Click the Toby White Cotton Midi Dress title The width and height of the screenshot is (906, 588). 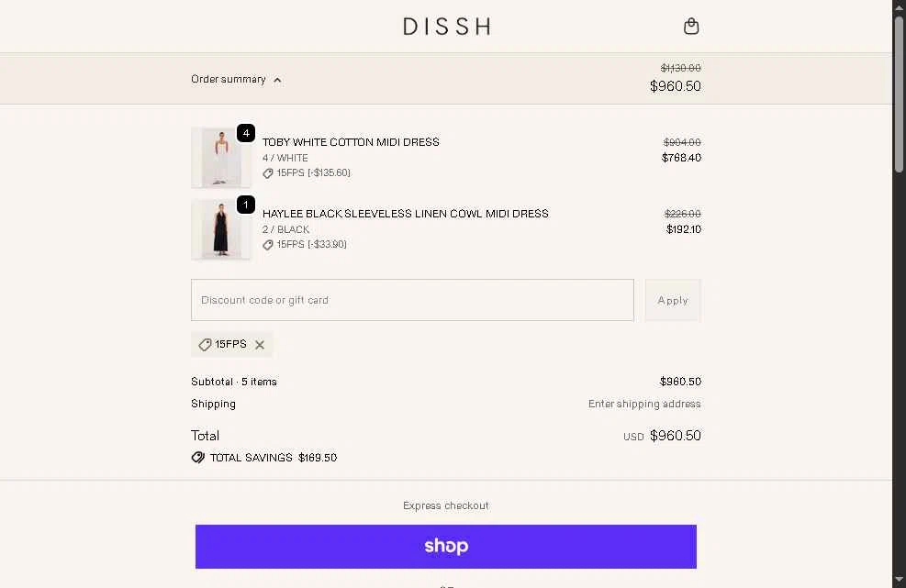coord(351,142)
